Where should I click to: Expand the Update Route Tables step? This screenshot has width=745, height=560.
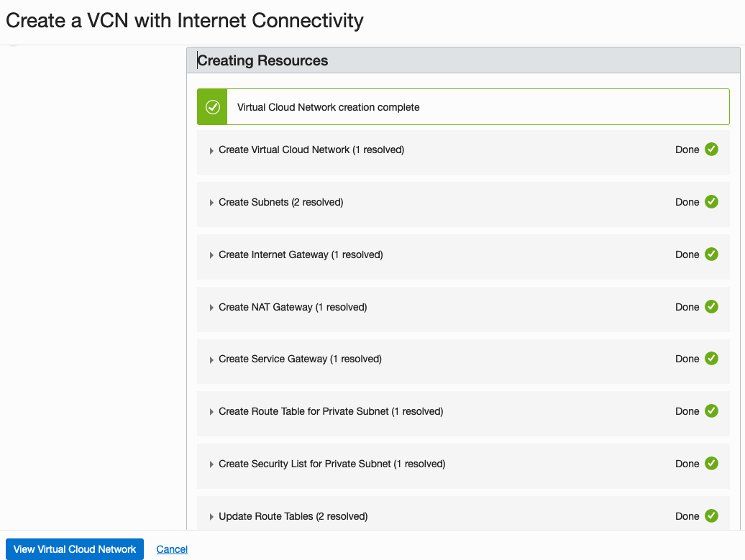(212, 518)
